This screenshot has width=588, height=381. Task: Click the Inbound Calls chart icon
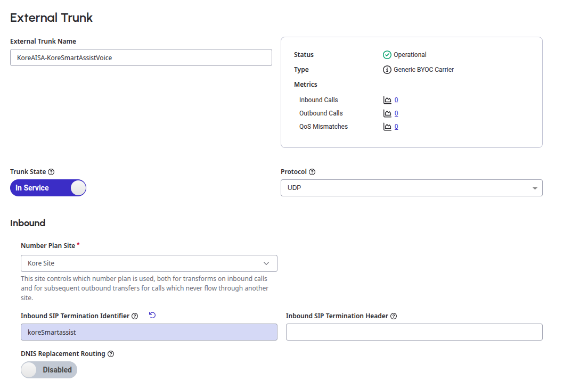387,100
